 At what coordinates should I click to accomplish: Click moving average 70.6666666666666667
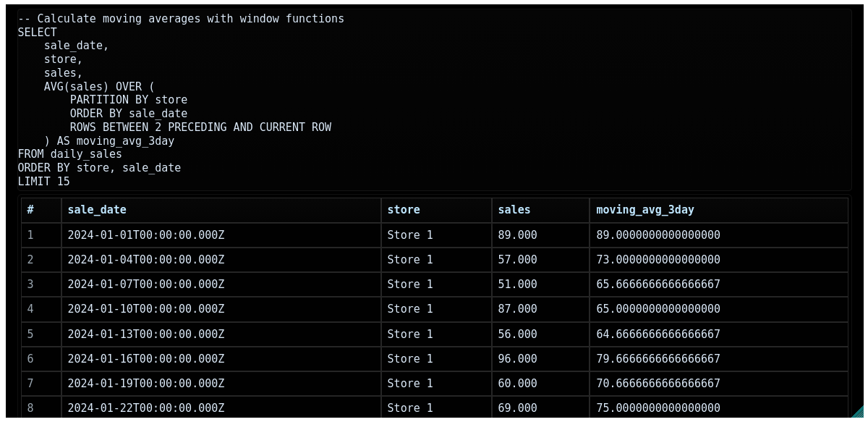click(719, 384)
